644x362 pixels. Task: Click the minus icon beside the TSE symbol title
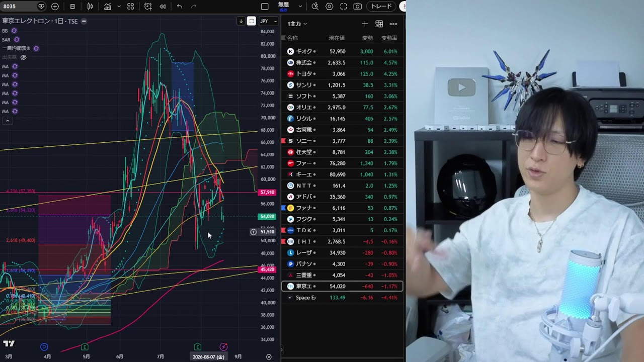84,21
